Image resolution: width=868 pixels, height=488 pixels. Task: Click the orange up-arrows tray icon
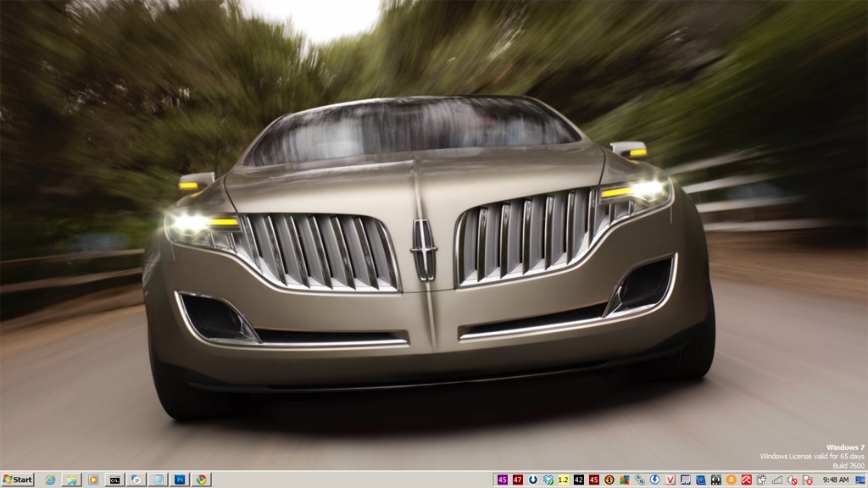(x=731, y=480)
